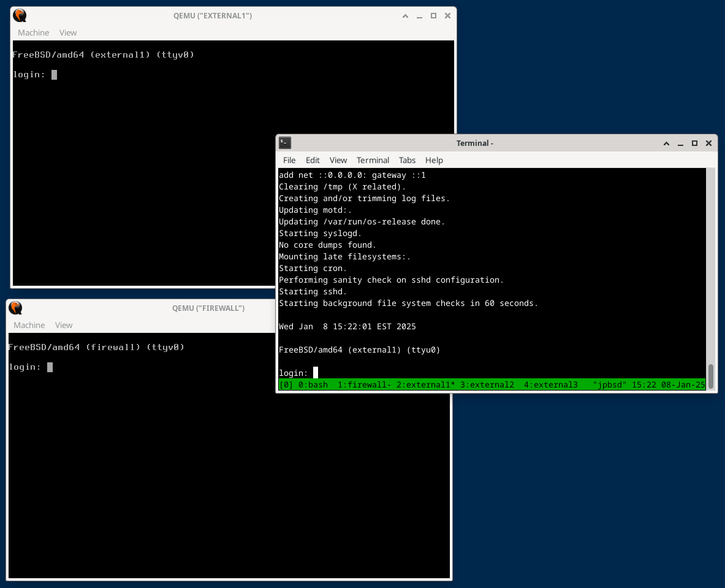The height and width of the screenshot is (588, 725).
Task: Maximize the Terminal window
Action: [x=694, y=143]
